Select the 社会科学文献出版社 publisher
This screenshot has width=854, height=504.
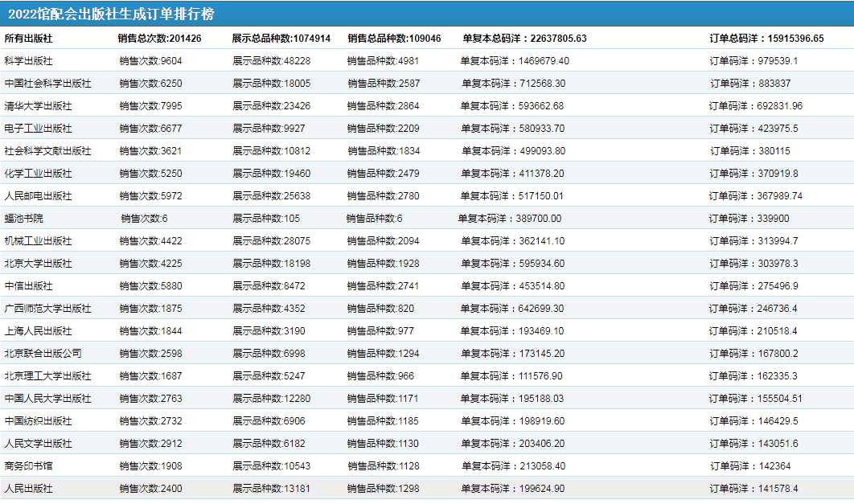tap(47, 151)
